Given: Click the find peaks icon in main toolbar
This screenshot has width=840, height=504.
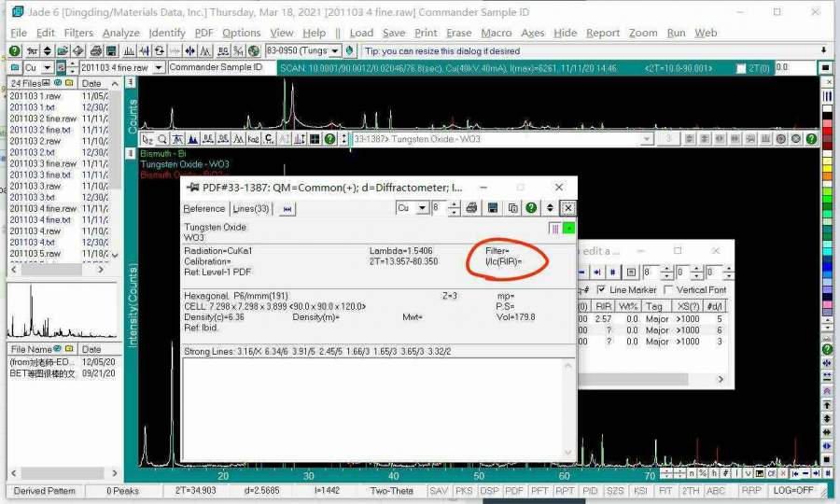Looking at the screenshot, I should (129, 51).
